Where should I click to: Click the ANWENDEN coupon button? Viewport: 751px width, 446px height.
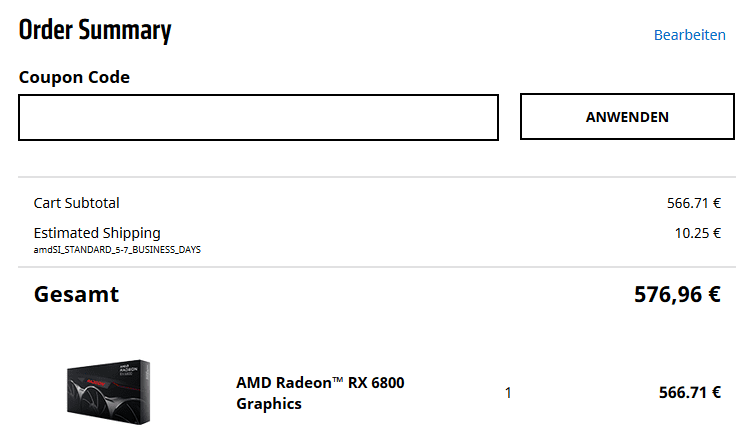tap(627, 117)
